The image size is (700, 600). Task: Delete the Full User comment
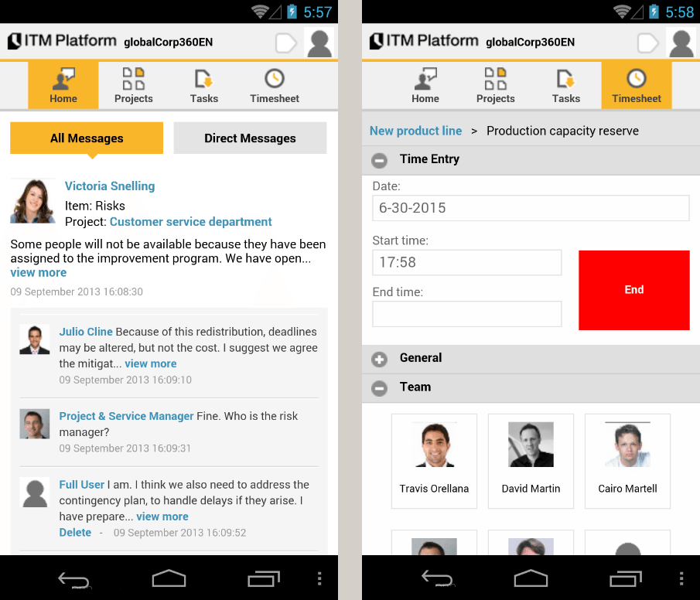pyautogui.click(x=75, y=533)
